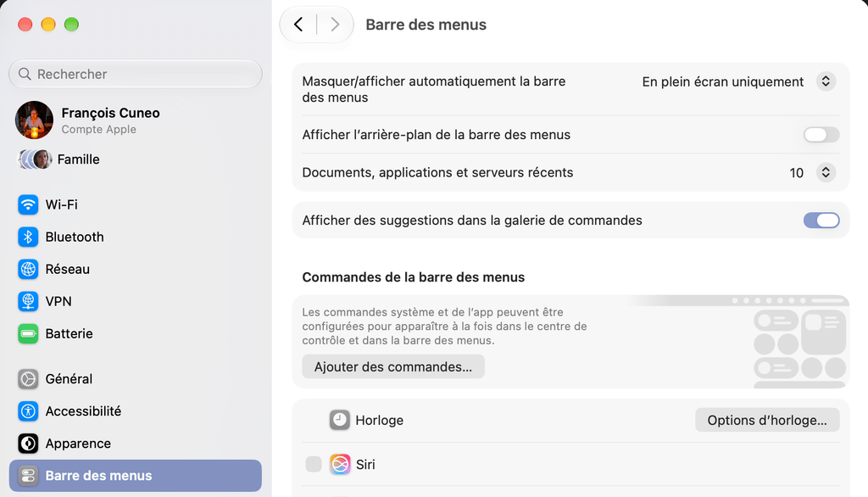868x497 pixels.
Task: Click Ajouter des commandes button
Action: [x=393, y=366]
